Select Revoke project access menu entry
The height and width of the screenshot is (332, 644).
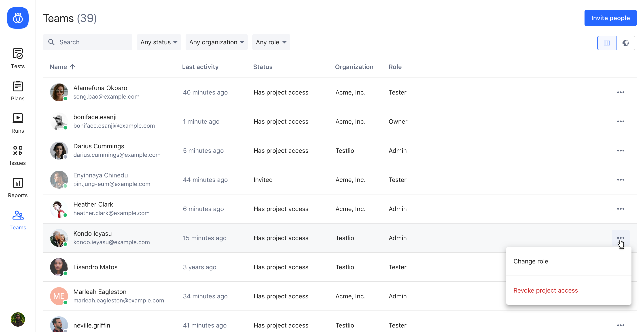pos(546,290)
